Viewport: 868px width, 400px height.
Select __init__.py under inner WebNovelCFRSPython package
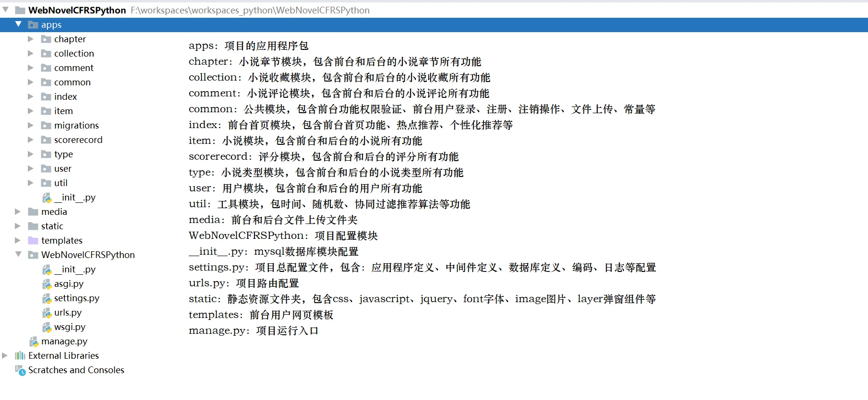pyautogui.click(x=75, y=269)
